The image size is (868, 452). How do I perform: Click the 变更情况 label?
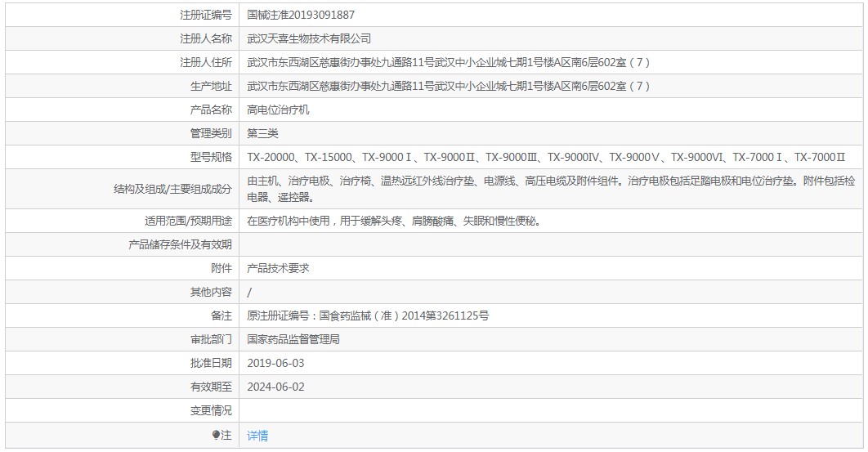pyautogui.click(x=211, y=411)
